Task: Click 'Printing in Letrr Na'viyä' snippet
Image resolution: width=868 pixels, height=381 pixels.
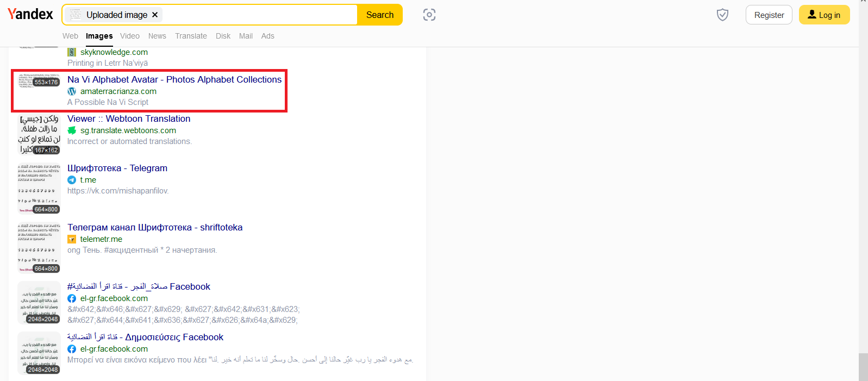Action: tap(108, 63)
